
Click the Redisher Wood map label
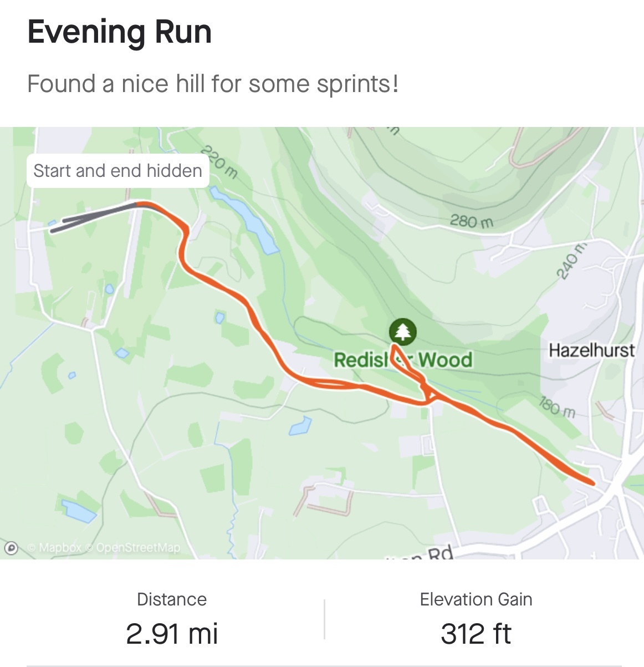point(403,360)
